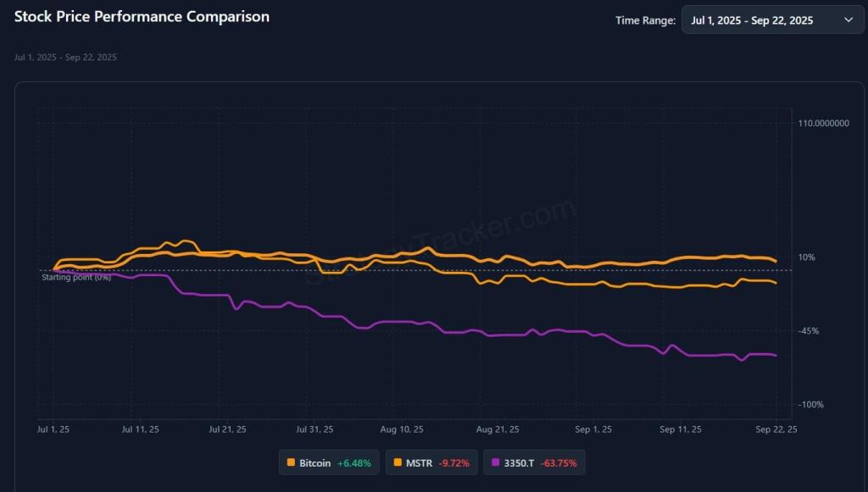Viewport: 868px width, 492px height.
Task: Click the 'Sep 22, 25' x-axis tick
Action: coord(776,430)
